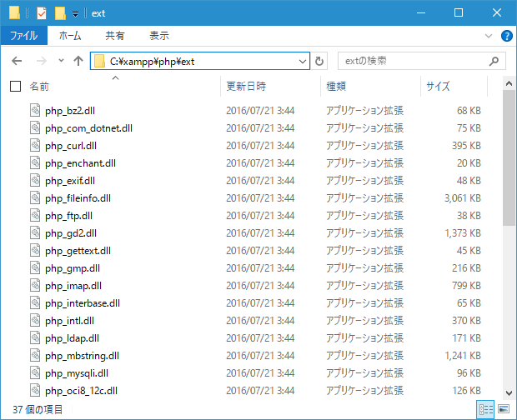Switch to details view icon in status bar

(485, 409)
